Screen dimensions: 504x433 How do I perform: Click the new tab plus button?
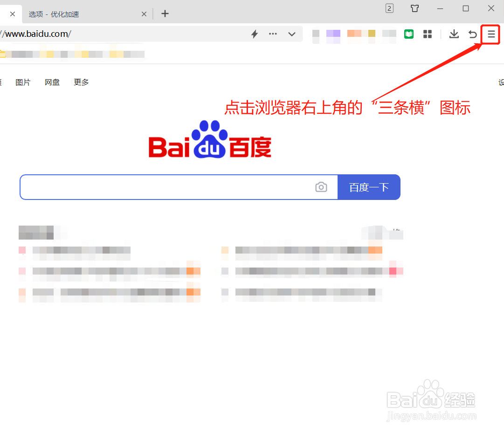(x=165, y=14)
